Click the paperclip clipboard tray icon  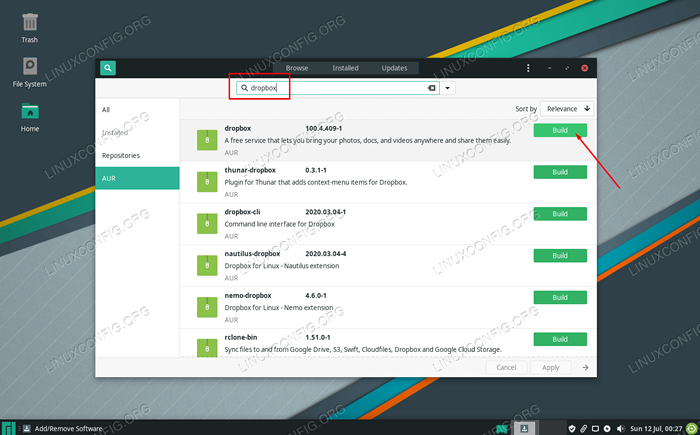pos(583,429)
